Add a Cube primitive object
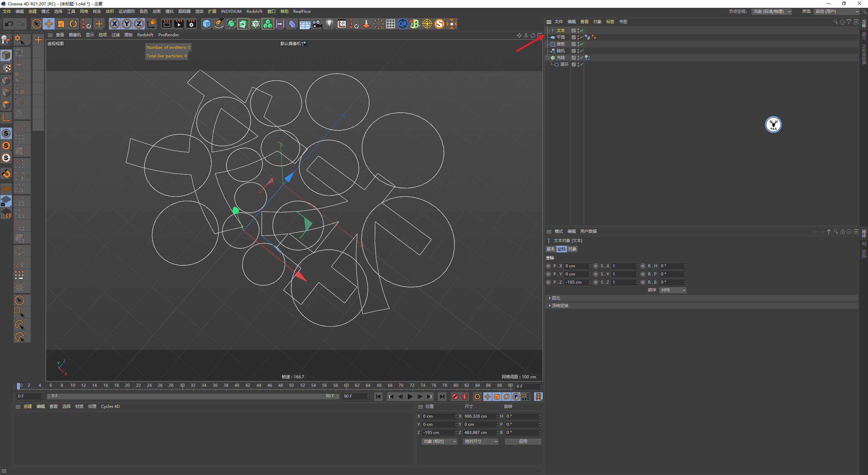 pyautogui.click(x=206, y=24)
